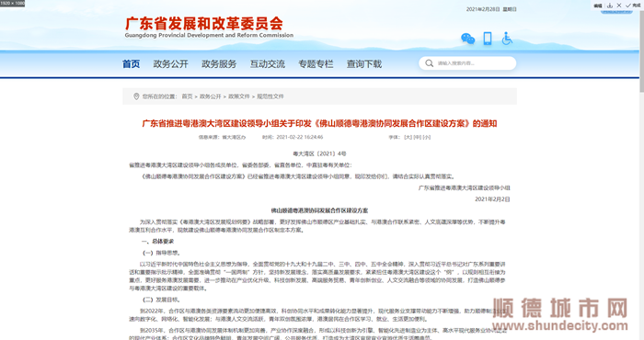Click the download icon in screenshot toolbar

pyautogui.click(x=610, y=6)
